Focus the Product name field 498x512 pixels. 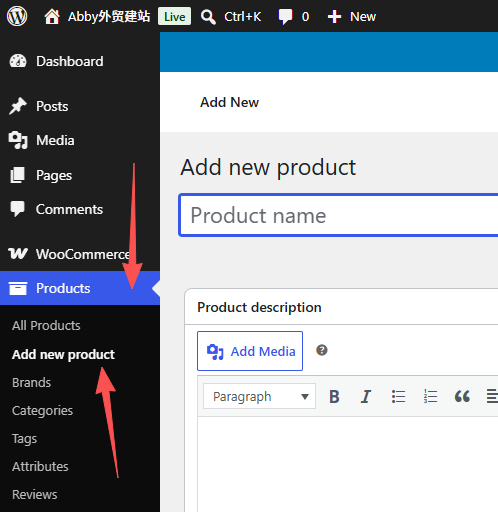[339, 215]
